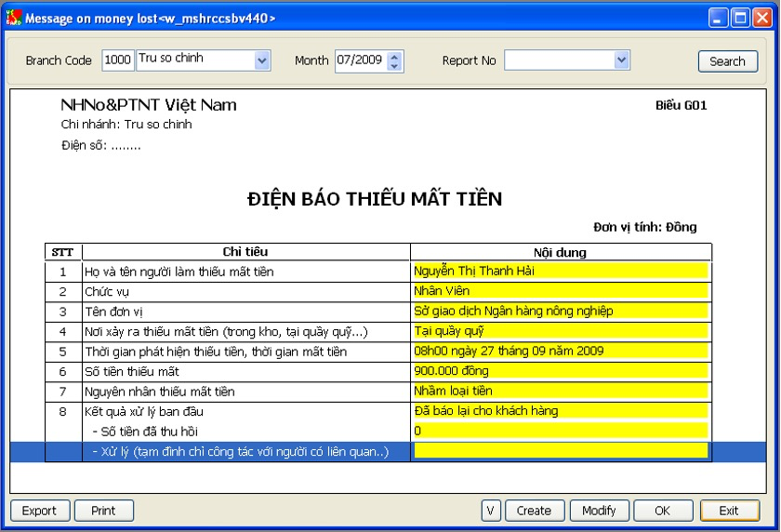
Task: Select the Nhầm loại tiền content cell
Action: click(x=561, y=391)
